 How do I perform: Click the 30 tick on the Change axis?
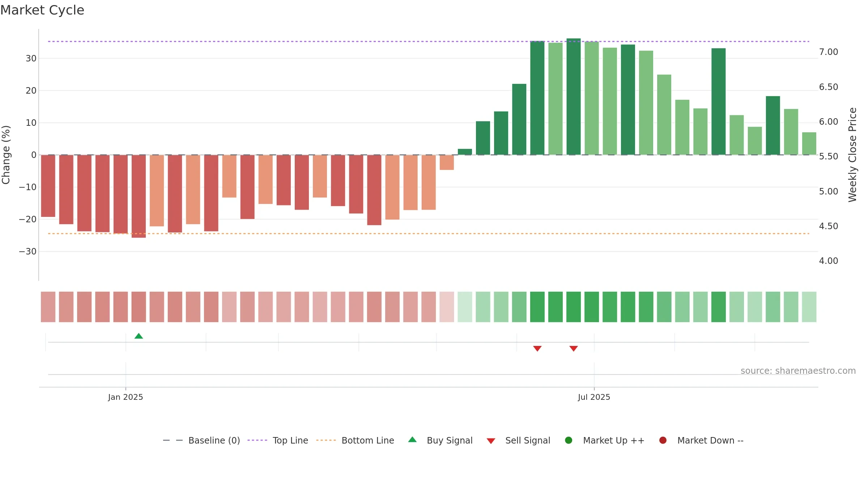(x=31, y=58)
